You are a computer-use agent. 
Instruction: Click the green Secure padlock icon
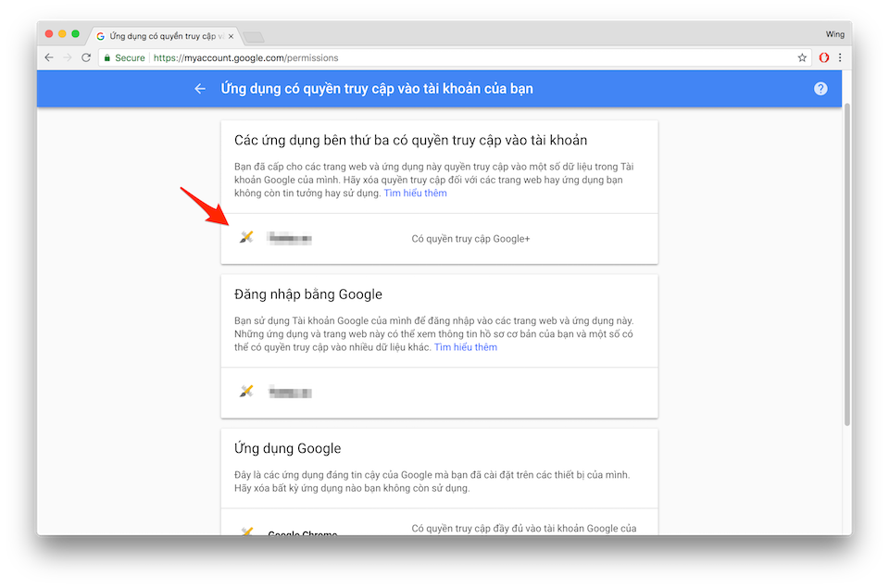(x=107, y=57)
